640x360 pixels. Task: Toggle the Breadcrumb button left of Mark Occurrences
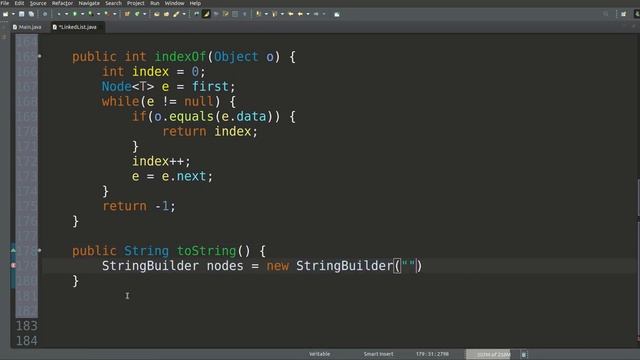(x=196, y=14)
